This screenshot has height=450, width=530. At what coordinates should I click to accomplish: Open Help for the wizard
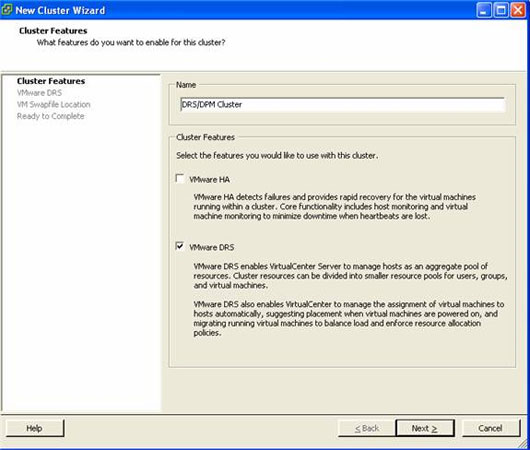coord(34,428)
